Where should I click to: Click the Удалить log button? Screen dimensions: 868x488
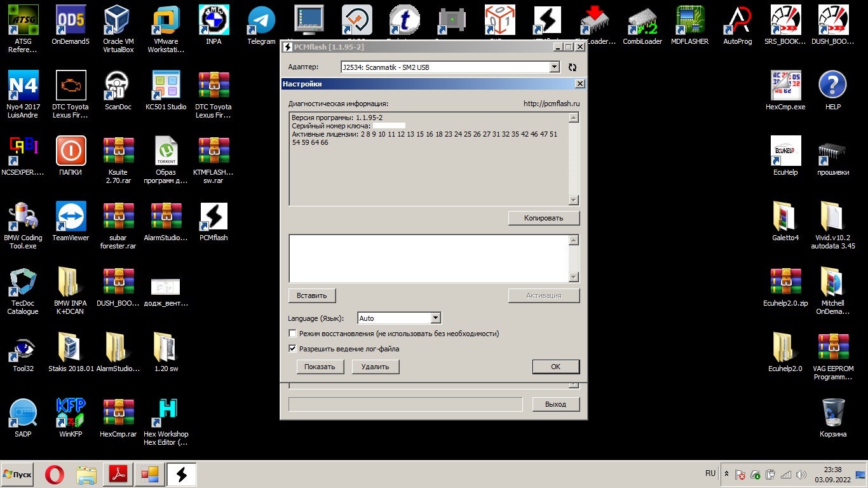coord(375,367)
